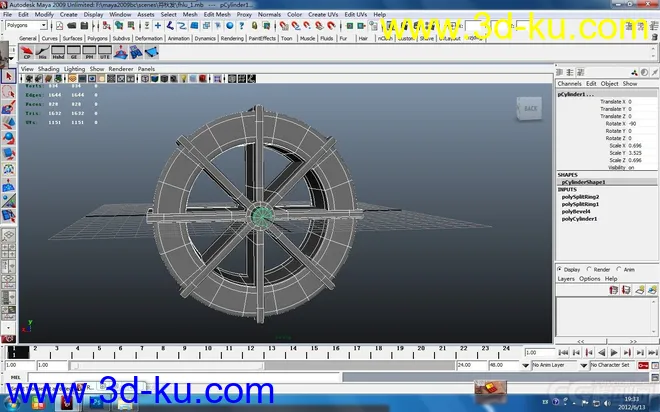Screen dimensions: 660x412
Task: Click the Play backwards button
Action: click(601, 353)
